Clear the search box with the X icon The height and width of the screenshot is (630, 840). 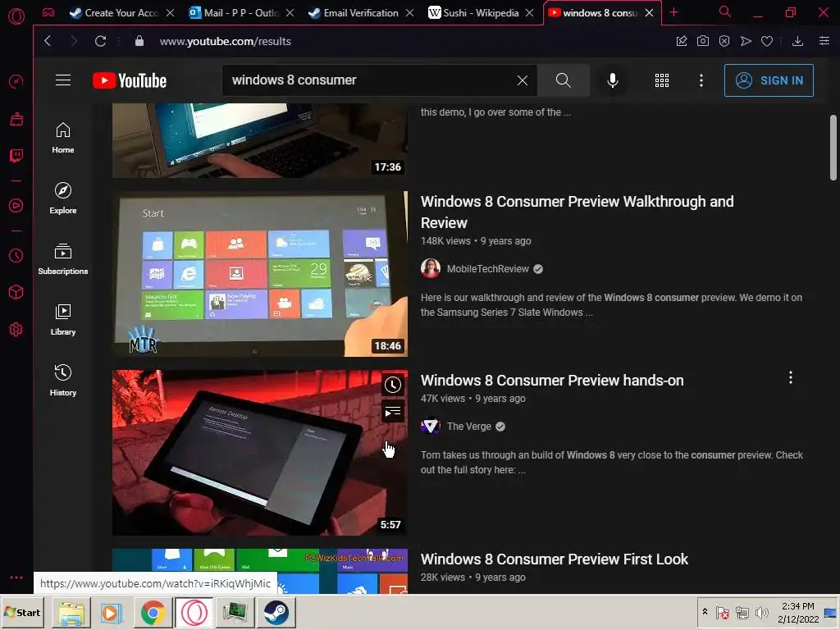pyautogui.click(x=523, y=80)
